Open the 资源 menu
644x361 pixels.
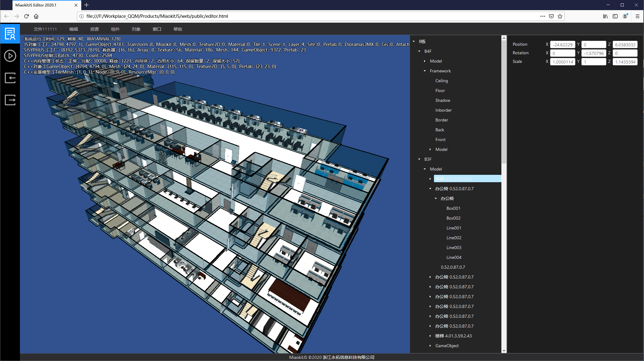pyautogui.click(x=94, y=29)
